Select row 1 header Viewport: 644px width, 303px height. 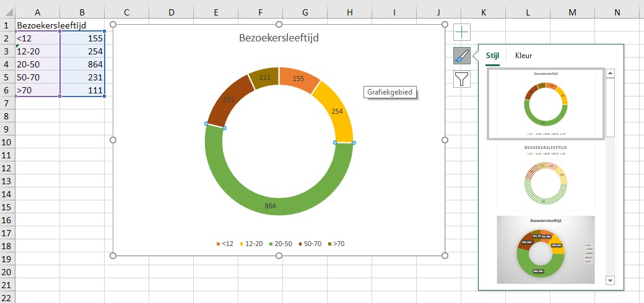tap(7, 25)
